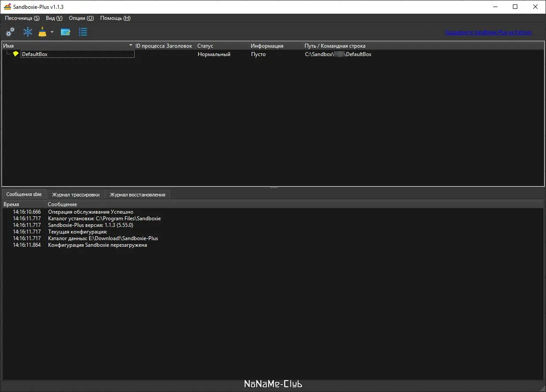Click Путь / Командная строка column header

point(423,45)
